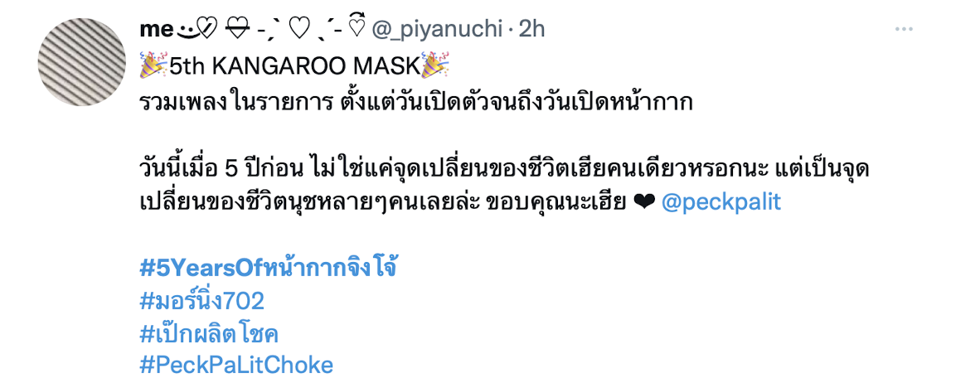
Task: Open the three-dot more options menu
Action: pyautogui.click(x=905, y=29)
